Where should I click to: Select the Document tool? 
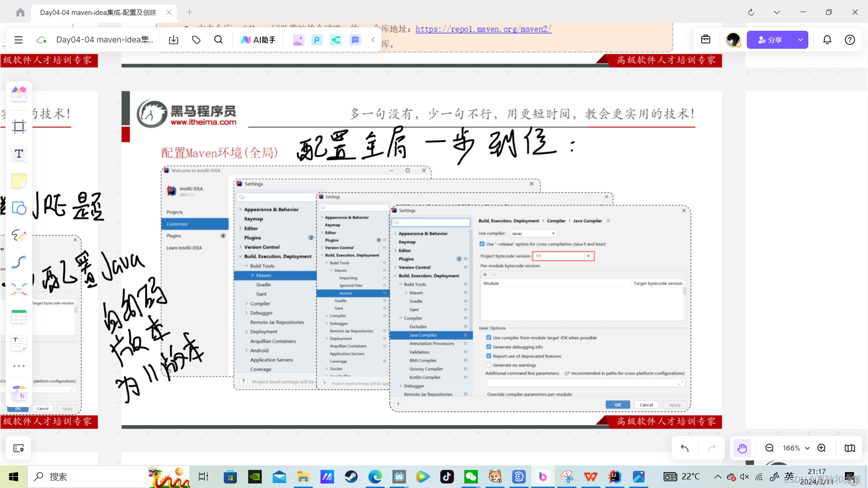point(19,343)
